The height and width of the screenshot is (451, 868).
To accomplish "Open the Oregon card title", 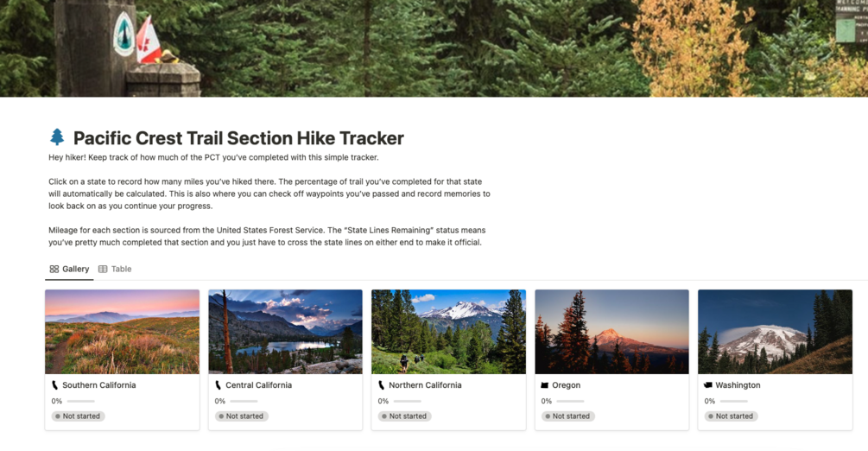I will point(567,385).
